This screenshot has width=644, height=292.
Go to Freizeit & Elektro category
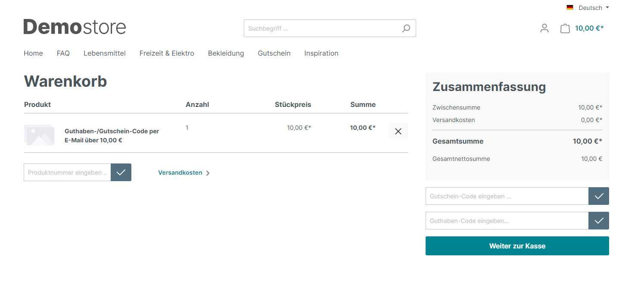[x=167, y=53]
